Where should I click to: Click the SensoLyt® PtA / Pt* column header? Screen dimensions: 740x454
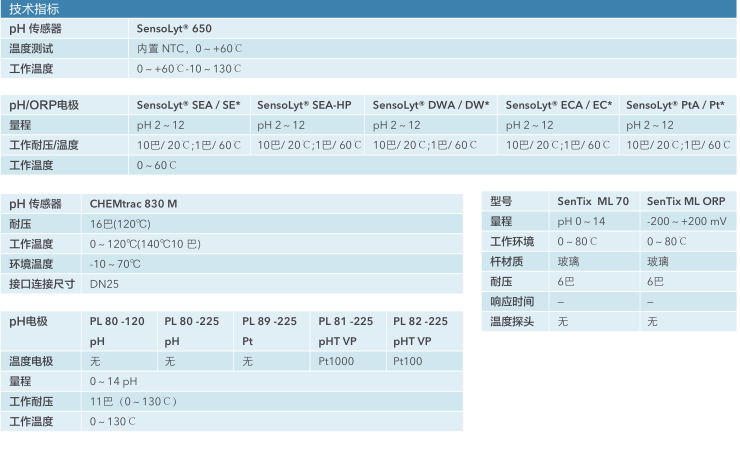[675, 105]
